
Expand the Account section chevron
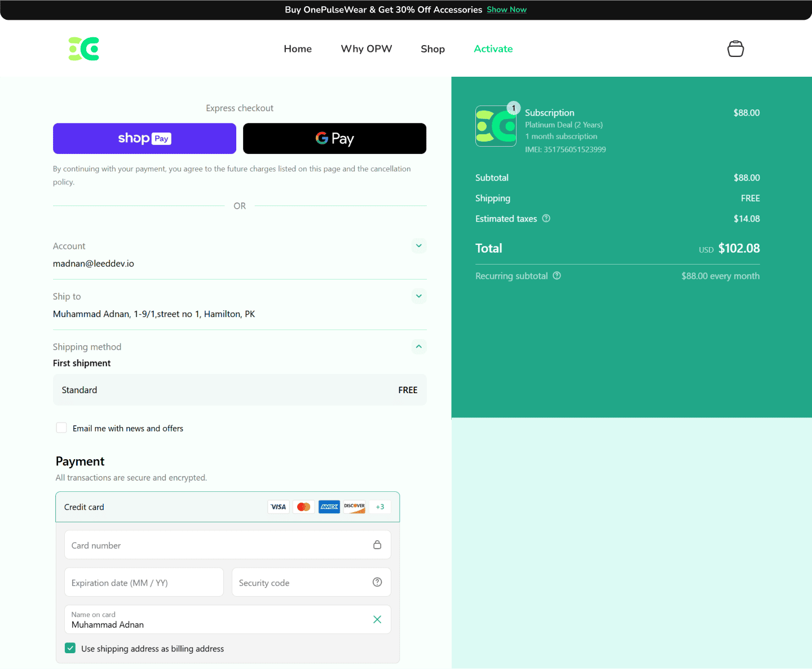(x=418, y=245)
